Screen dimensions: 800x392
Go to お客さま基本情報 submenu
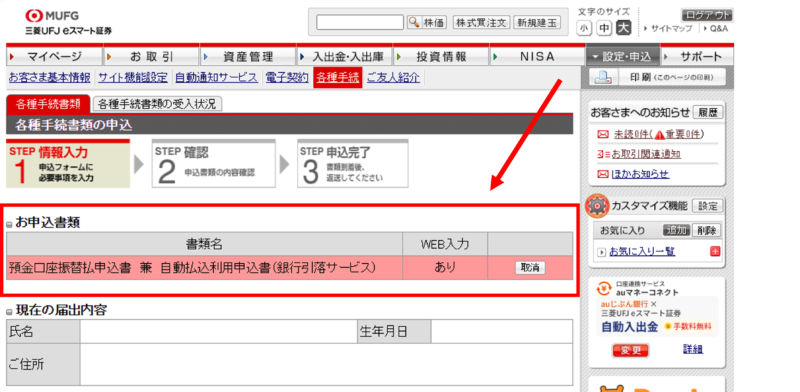pos(49,78)
